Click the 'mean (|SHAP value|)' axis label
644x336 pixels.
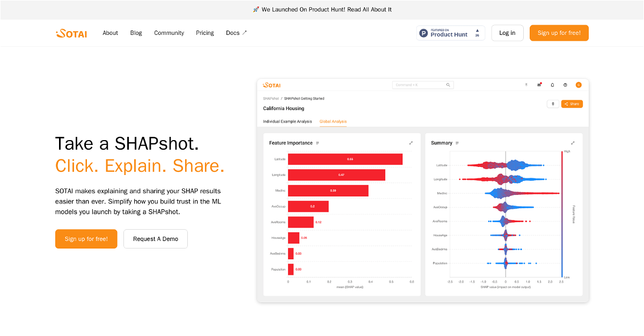tap(349, 288)
